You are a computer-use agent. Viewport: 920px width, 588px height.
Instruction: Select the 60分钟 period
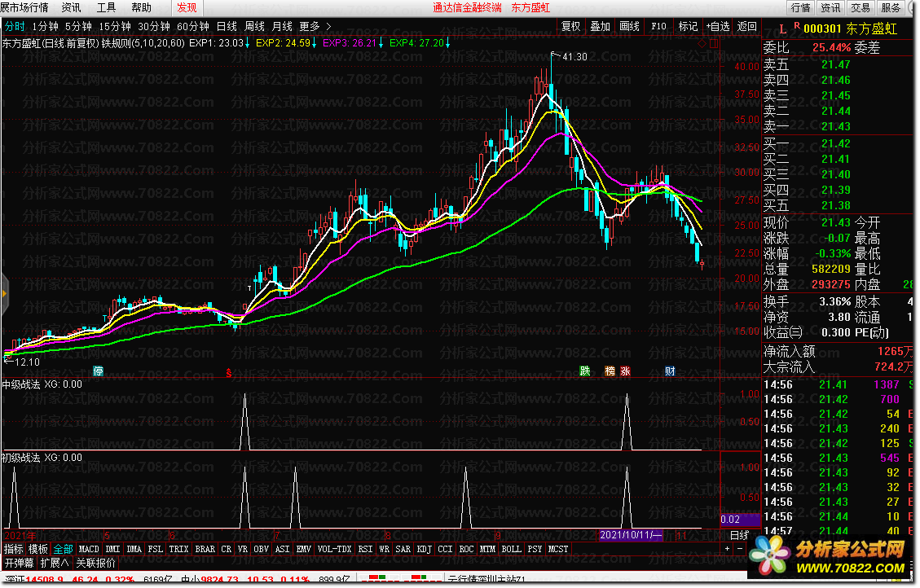[193, 26]
